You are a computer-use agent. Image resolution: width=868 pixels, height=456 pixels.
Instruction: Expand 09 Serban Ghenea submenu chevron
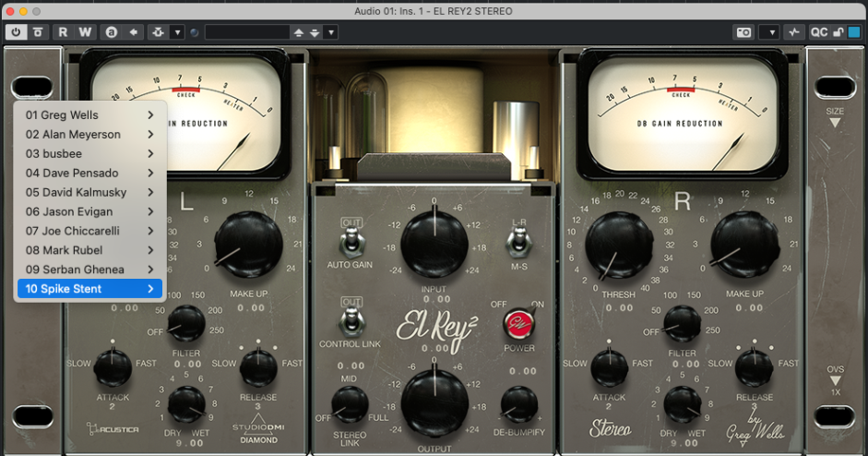150,270
